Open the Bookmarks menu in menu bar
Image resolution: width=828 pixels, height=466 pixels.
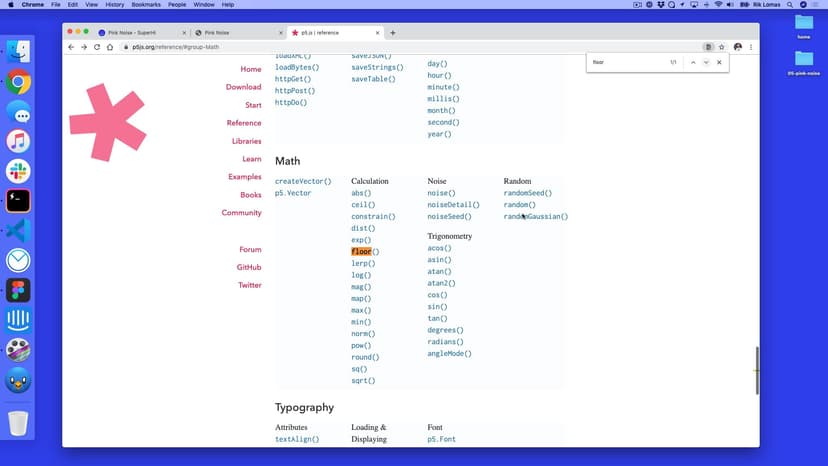point(146,5)
